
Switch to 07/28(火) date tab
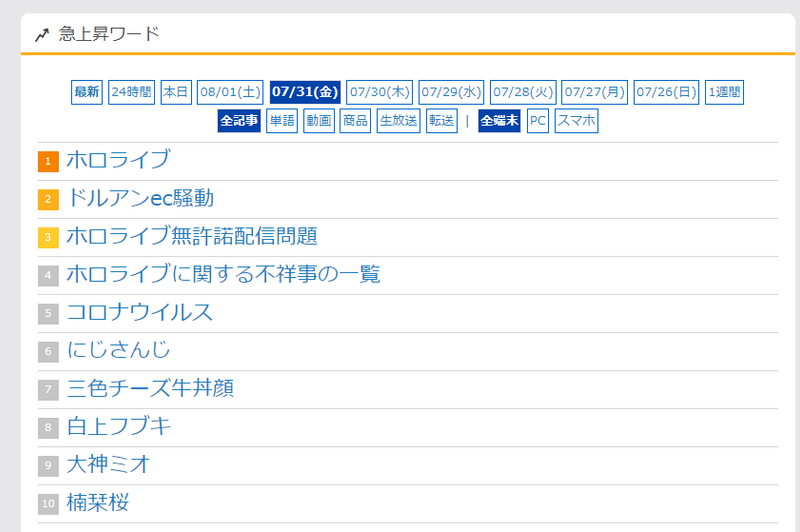(x=523, y=92)
